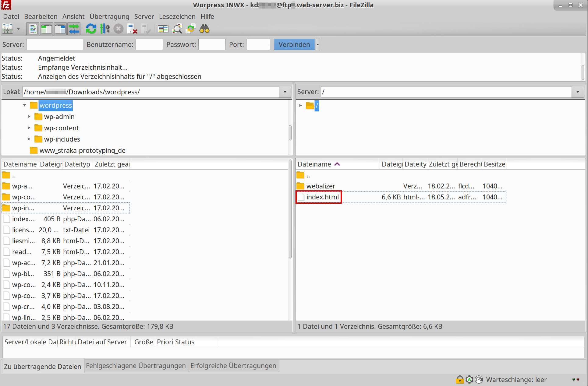This screenshot has width=588, height=386.
Task: Open the server path history dropdown
Action: [577, 92]
